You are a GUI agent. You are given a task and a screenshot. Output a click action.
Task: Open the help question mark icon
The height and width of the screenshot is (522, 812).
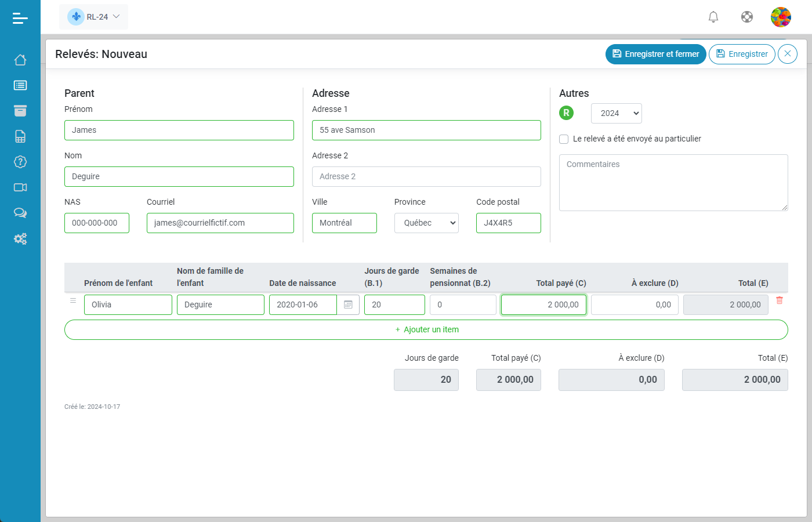(20, 162)
